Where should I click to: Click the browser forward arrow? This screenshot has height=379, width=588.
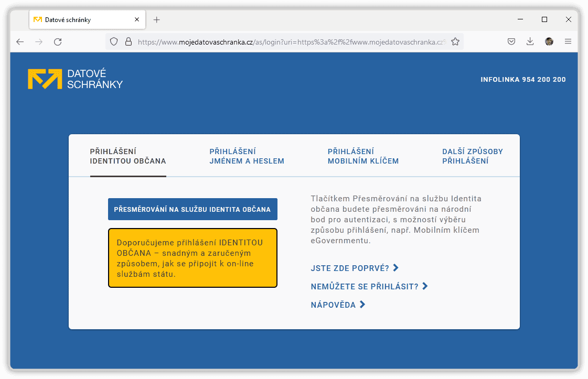[x=39, y=41]
